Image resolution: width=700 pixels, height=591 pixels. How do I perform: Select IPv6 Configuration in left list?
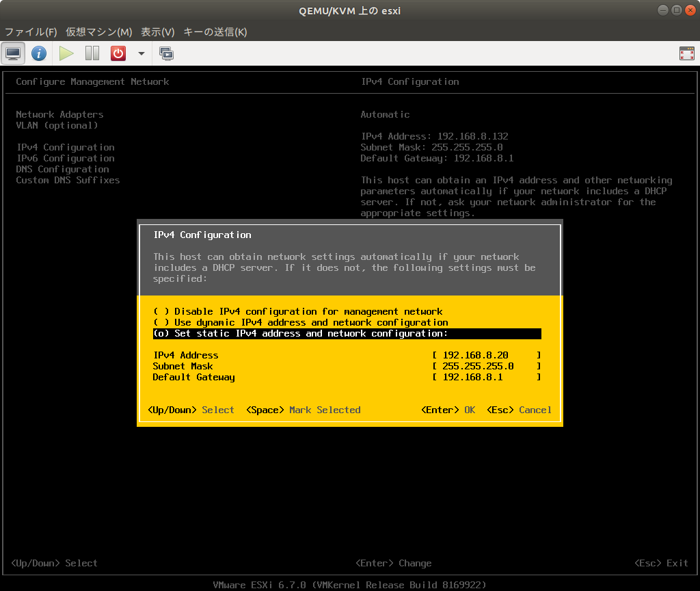pos(66,158)
